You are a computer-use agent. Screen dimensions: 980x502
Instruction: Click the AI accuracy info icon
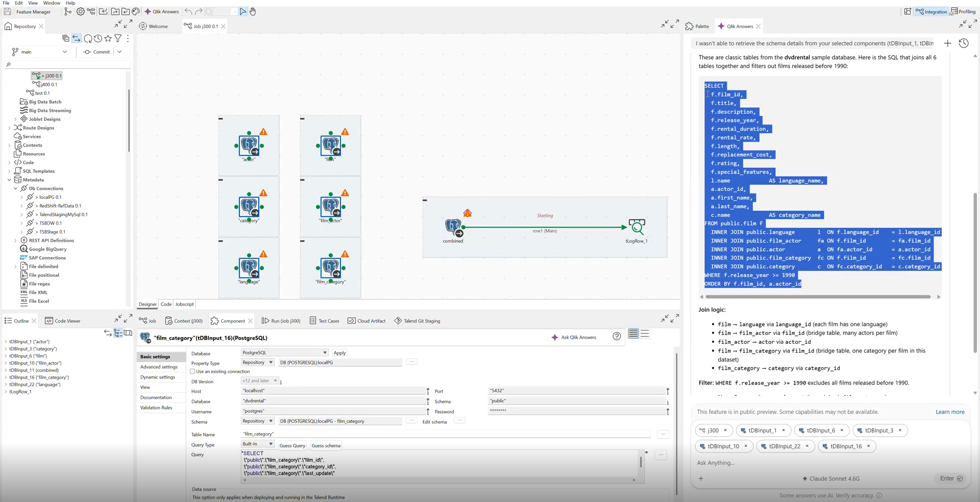(879, 495)
